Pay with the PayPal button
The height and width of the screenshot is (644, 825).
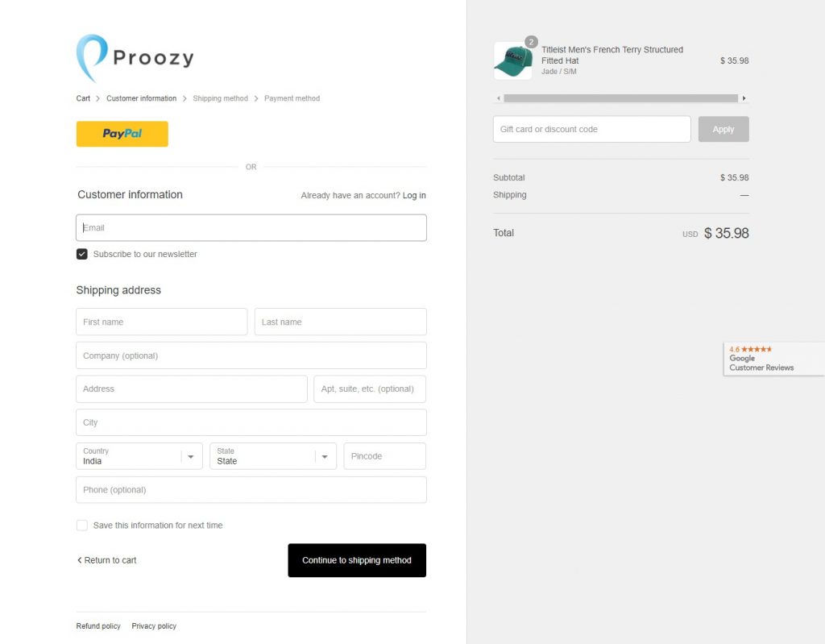[122, 134]
